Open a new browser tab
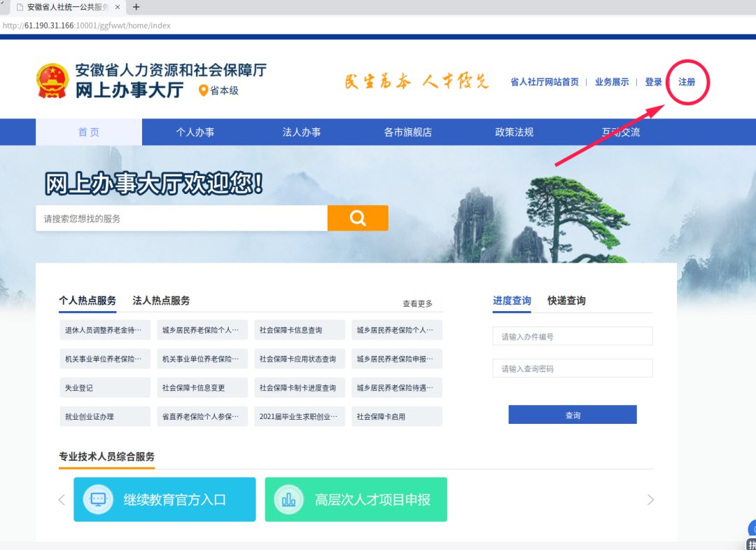The height and width of the screenshot is (550, 756). (x=136, y=7)
